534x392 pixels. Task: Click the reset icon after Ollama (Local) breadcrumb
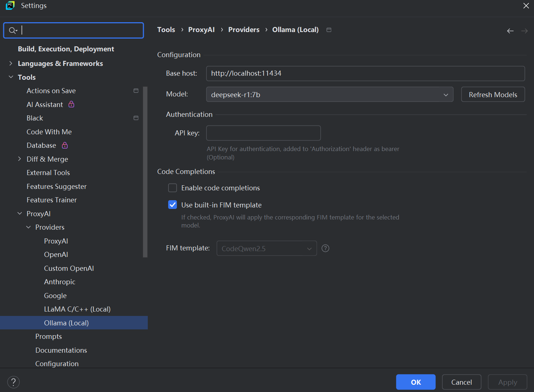point(329,29)
